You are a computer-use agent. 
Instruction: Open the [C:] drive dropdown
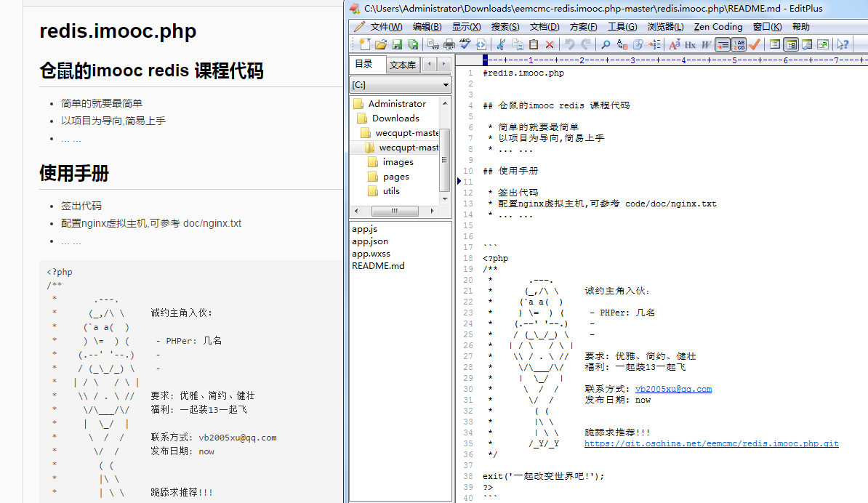click(x=401, y=84)
